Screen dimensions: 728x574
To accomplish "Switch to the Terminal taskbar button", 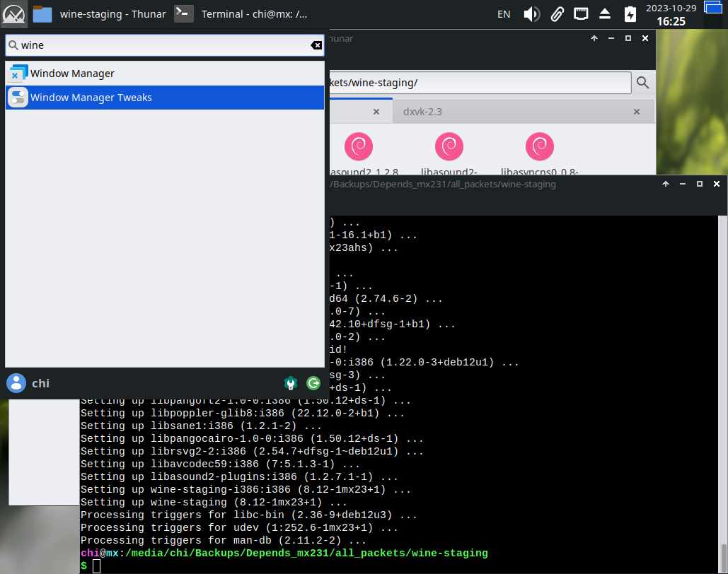I will [x=241, y=14].
